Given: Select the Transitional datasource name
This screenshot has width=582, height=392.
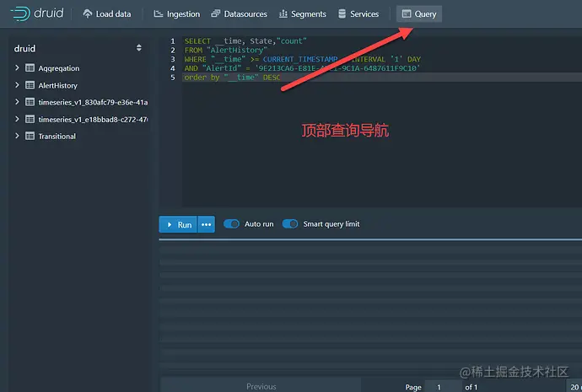Looking at the screenshot, I should 57,137.
